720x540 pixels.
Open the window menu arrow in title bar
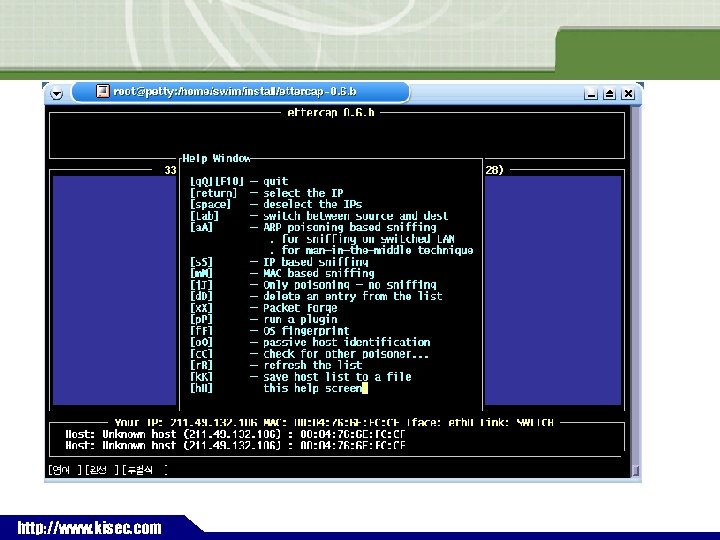pyautogui.click(x=56, y=94)
